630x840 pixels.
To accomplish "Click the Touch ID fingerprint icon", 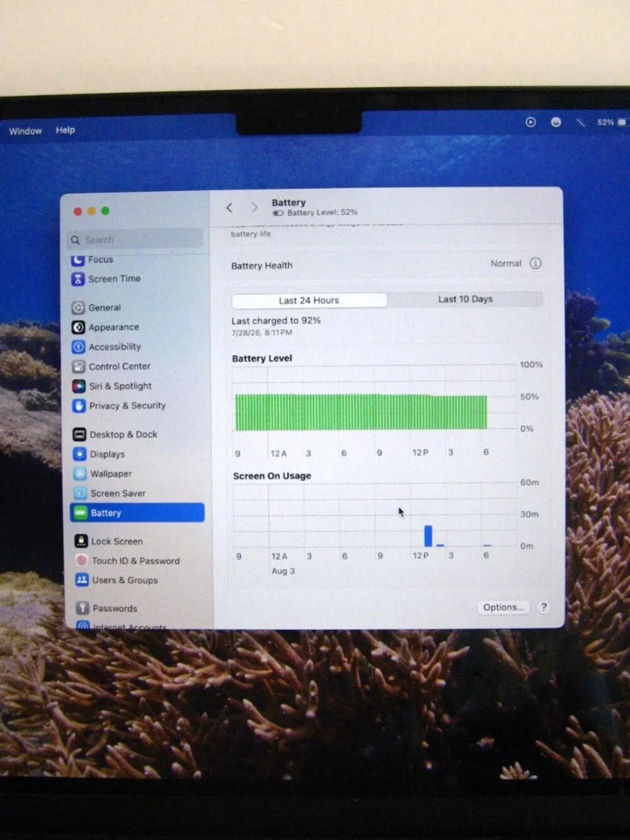I will tap(81, 561).
